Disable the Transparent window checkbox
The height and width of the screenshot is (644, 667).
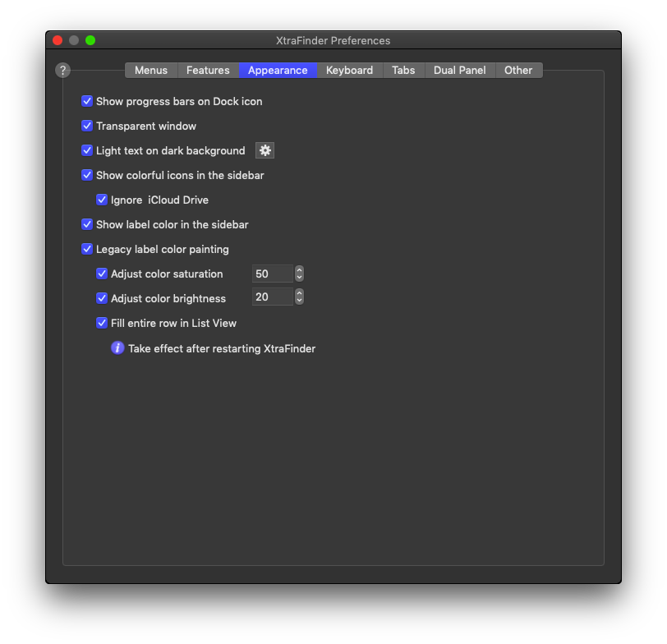click(x=87, y=126)
